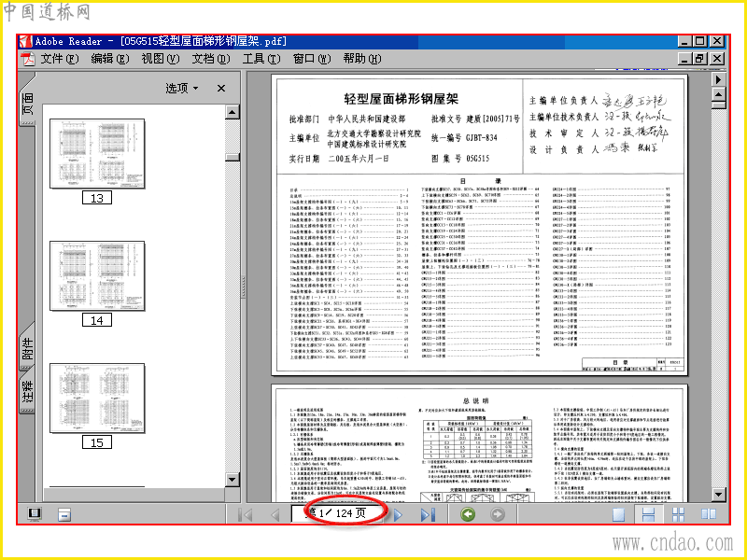Image resolution: width=747 pixels, height=560 pixels.
Task: Select page 14 thumbnail
Action: click(97, 276)
